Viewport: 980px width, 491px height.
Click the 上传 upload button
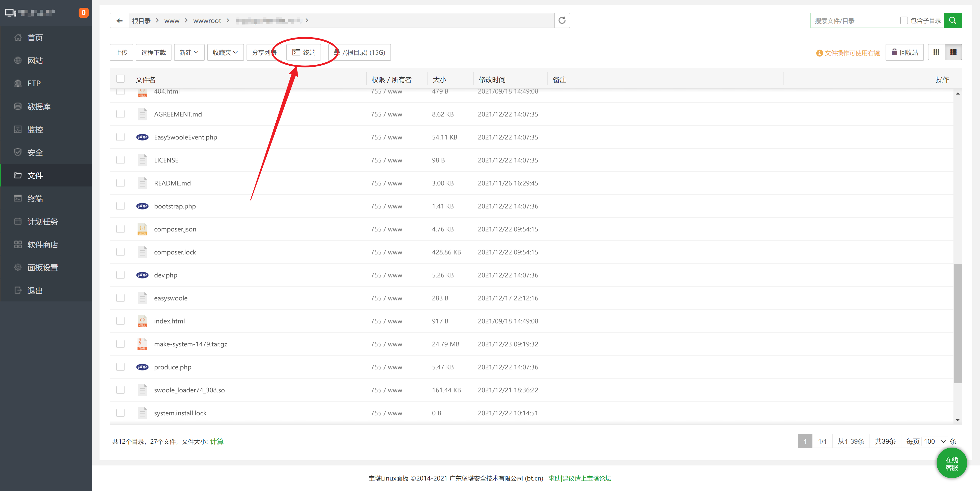(x=121, y=52)
